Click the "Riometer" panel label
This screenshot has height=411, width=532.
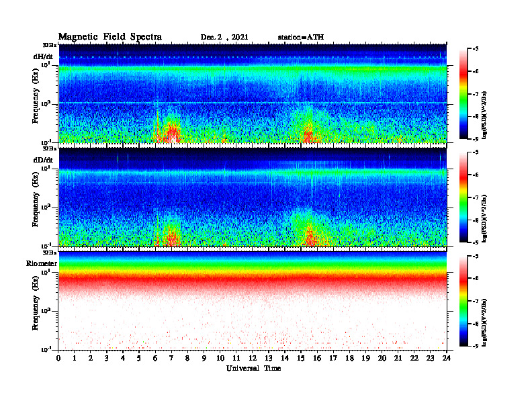(x=42, y=263)
